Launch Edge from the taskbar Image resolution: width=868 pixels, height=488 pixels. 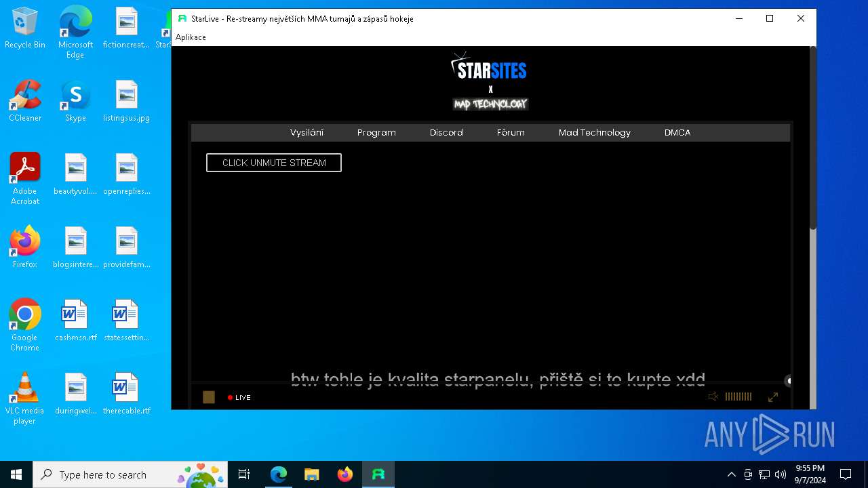(x=279, y=474)
